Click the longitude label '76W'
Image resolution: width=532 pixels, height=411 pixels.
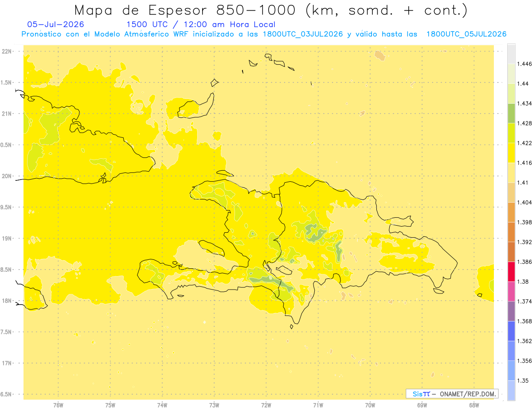58,405
